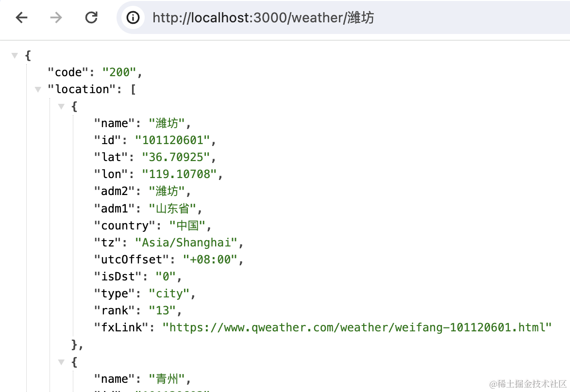Image resolution: width=570 pixels, height=392 pixels.
Task: View site information icon
Action: pos(133,17)
